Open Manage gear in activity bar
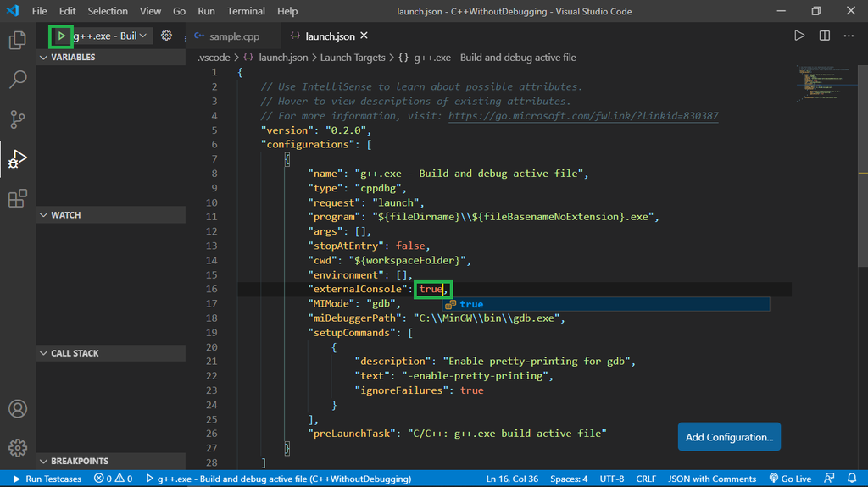This screenshot has height=487, width=868. click(x=18, y=448)
